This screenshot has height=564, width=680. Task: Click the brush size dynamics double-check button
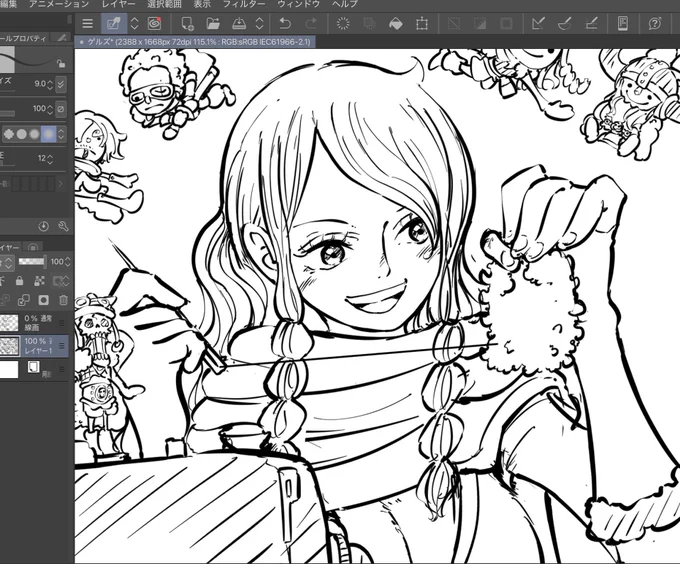(61, 84)
